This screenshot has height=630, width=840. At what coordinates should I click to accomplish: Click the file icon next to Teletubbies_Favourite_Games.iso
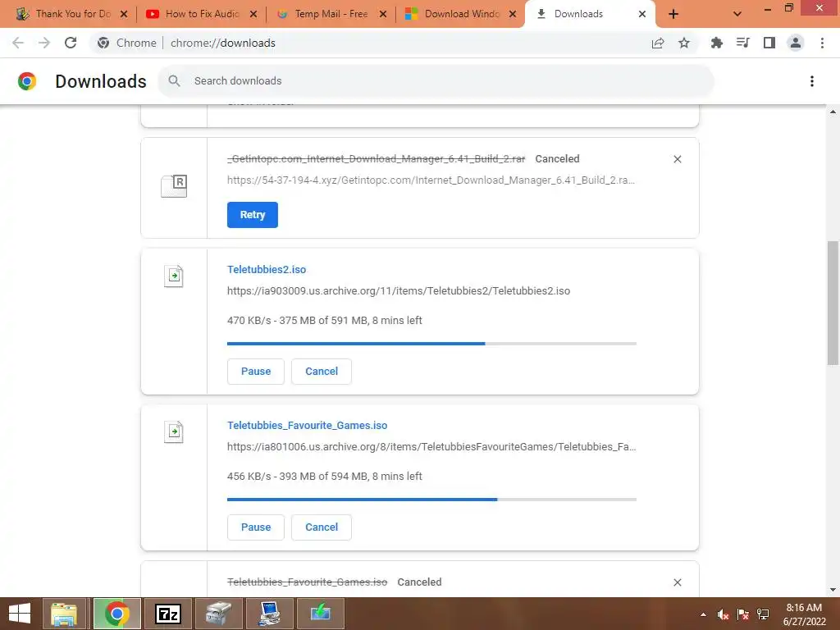point(174,431)
